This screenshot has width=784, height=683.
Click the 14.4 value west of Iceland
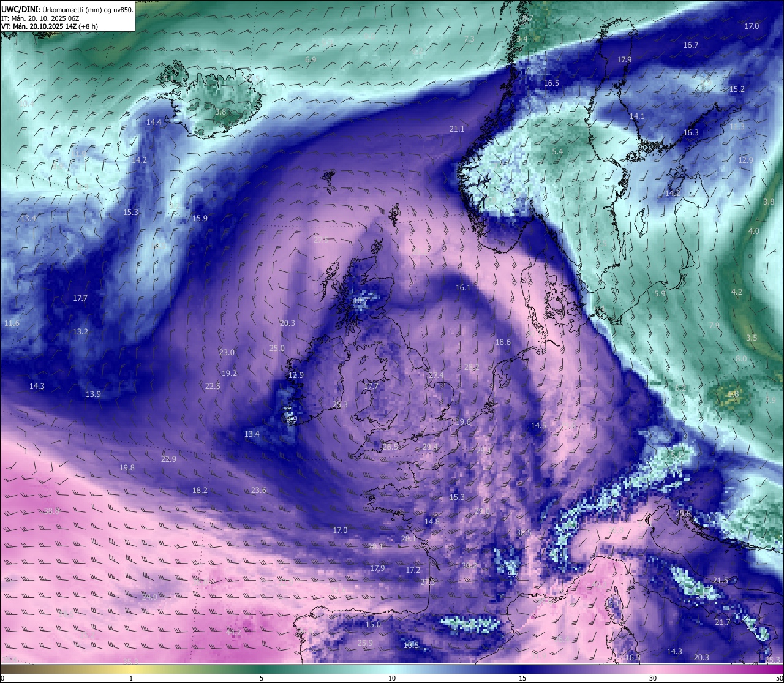(154, 122)
